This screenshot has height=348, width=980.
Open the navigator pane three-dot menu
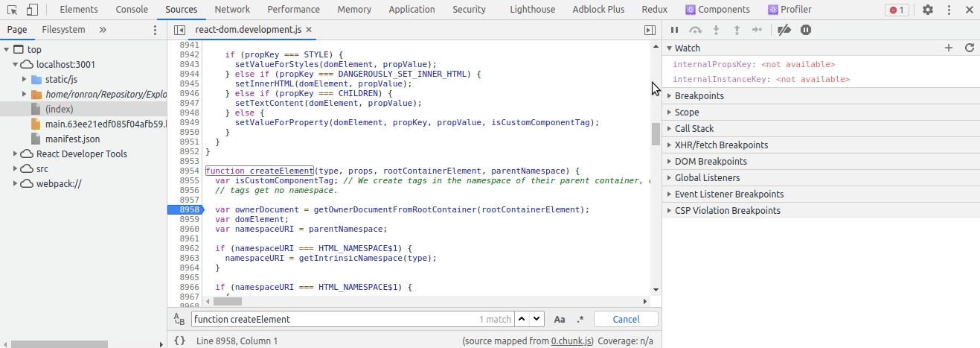tap(155, 30)
